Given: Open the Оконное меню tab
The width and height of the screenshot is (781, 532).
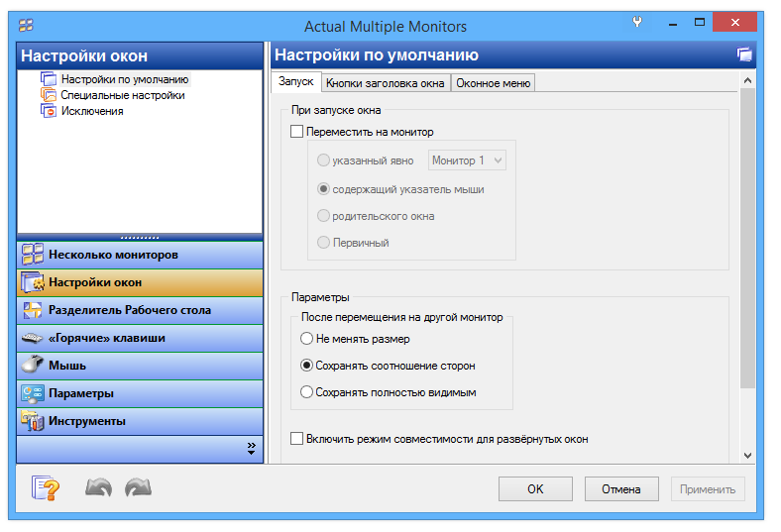Looking at the screenshot, I should point(494,83).
